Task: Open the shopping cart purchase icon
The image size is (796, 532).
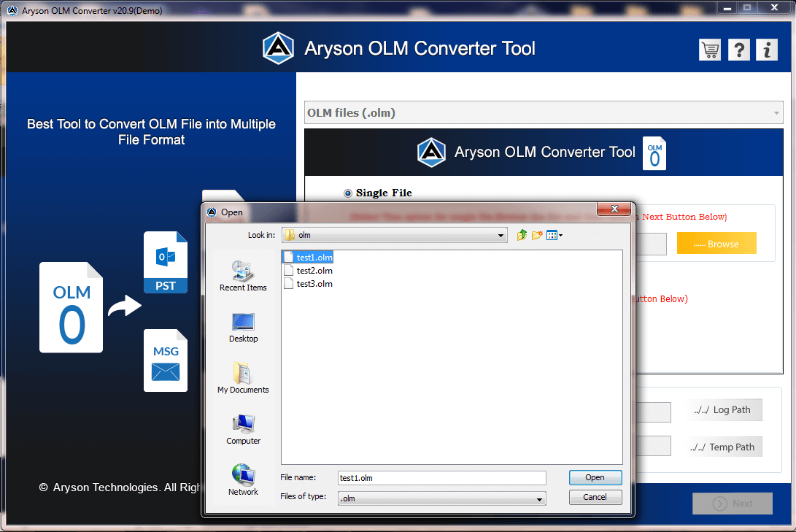Action: click(709, 50)
